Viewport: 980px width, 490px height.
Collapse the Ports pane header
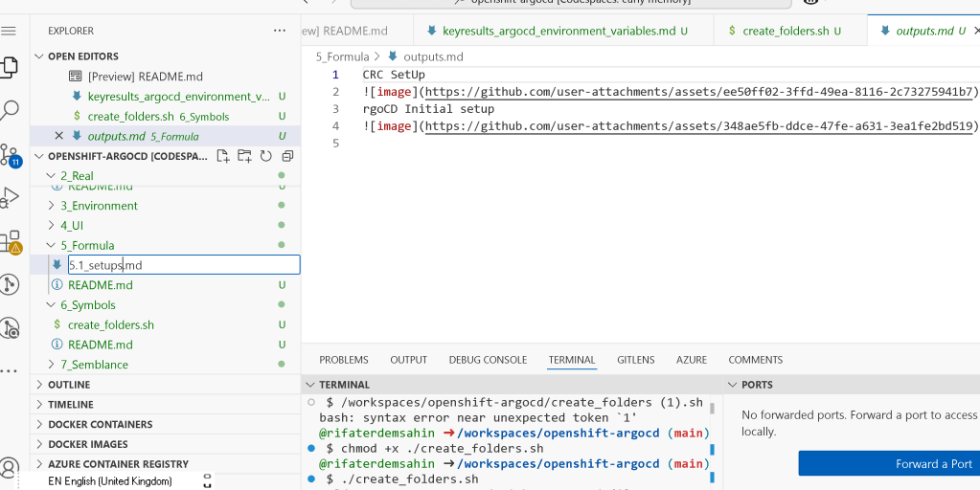point(733,385)
